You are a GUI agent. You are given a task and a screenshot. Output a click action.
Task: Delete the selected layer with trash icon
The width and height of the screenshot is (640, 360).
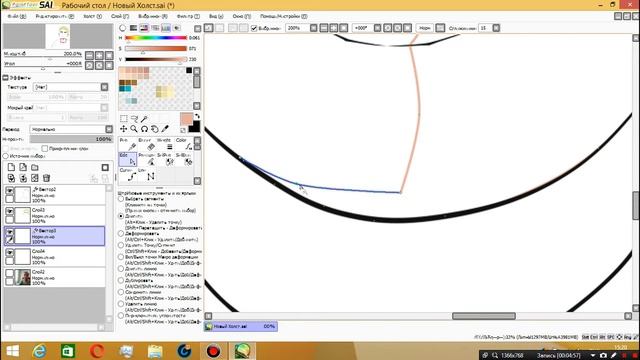tap(46, 178)
